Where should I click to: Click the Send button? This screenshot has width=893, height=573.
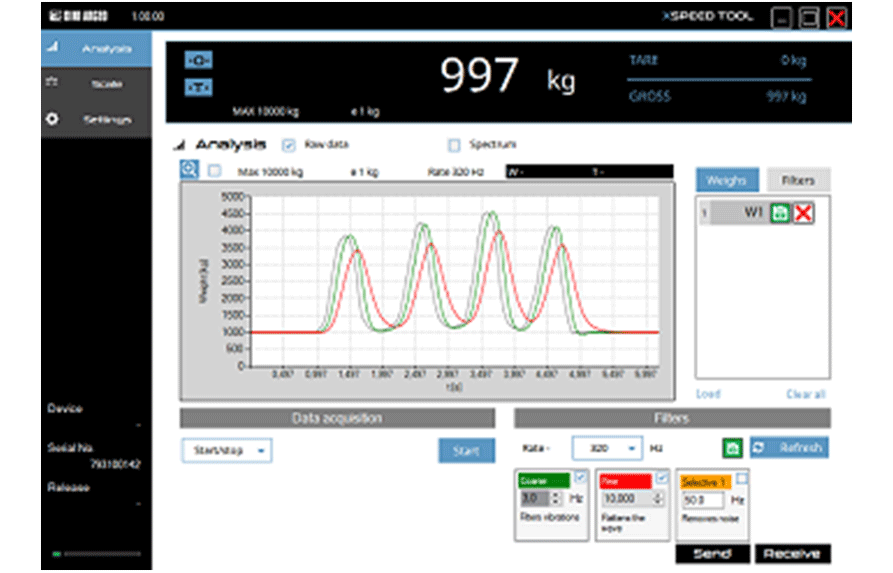[x=711, y=553]
